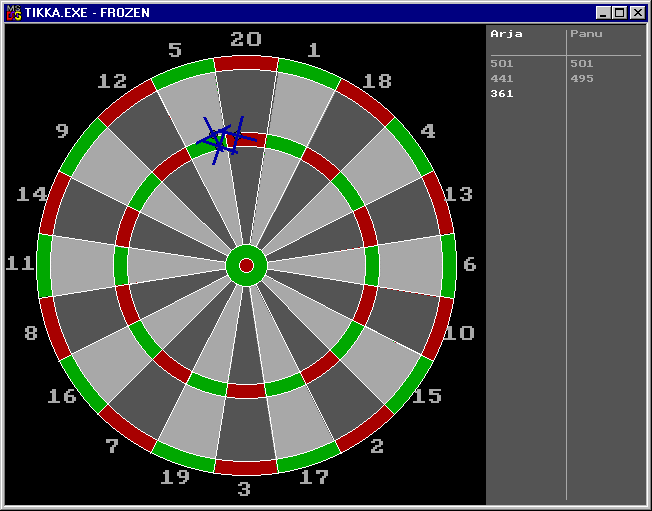Click the red double 8 segment
This screenshot has height=511, width=652.
pyautogui.click(x=54, y=328)
